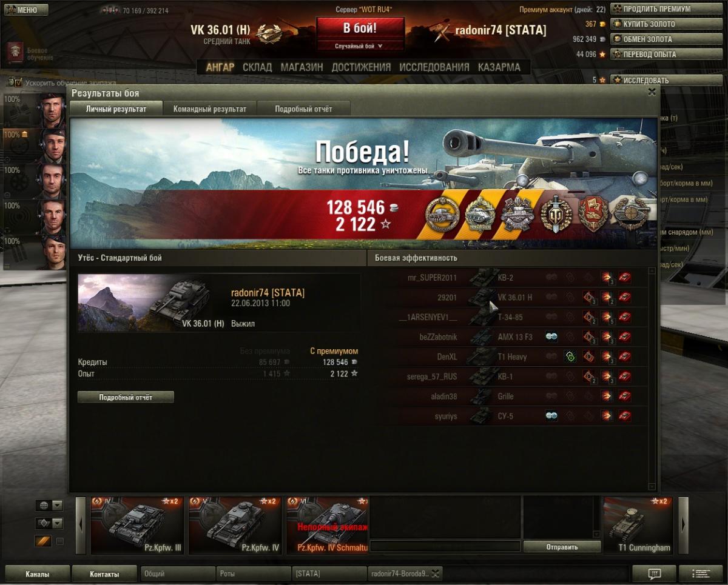The width and height of the screenshot is (728, 585).
Task: Open the nation filter dropdown with globe
Action: point(50,506)
